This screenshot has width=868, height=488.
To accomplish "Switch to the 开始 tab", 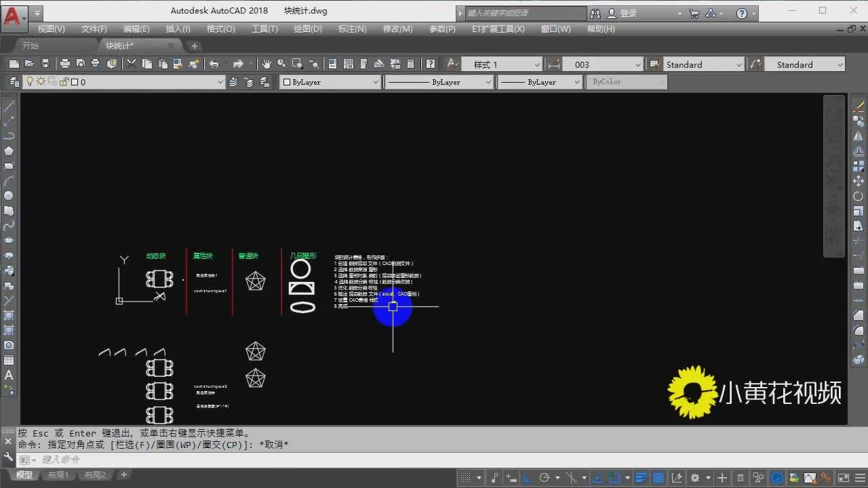I will click(x=30, y=45).
